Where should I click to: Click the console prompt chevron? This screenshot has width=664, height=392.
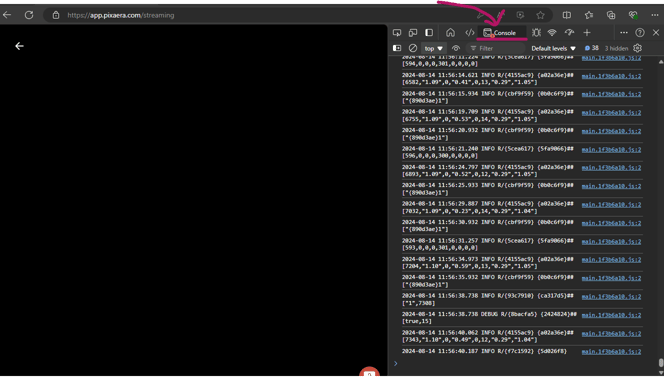(x=396, y=363)
